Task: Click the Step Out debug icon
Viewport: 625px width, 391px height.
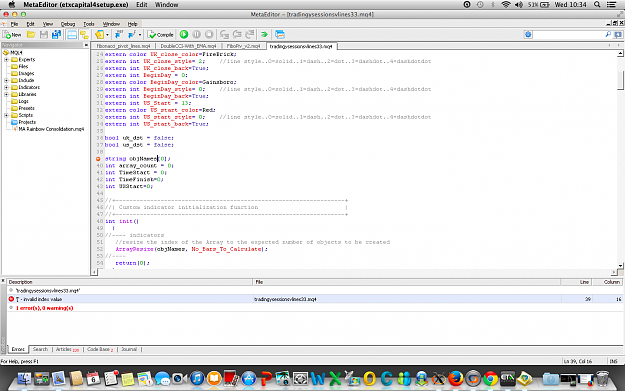Action: (250, 35)
